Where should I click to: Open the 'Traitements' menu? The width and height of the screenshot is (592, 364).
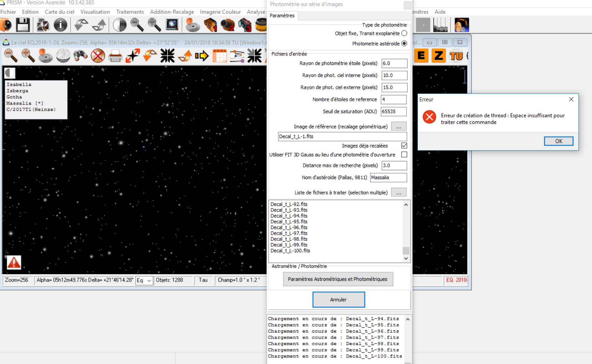(130, 12)
